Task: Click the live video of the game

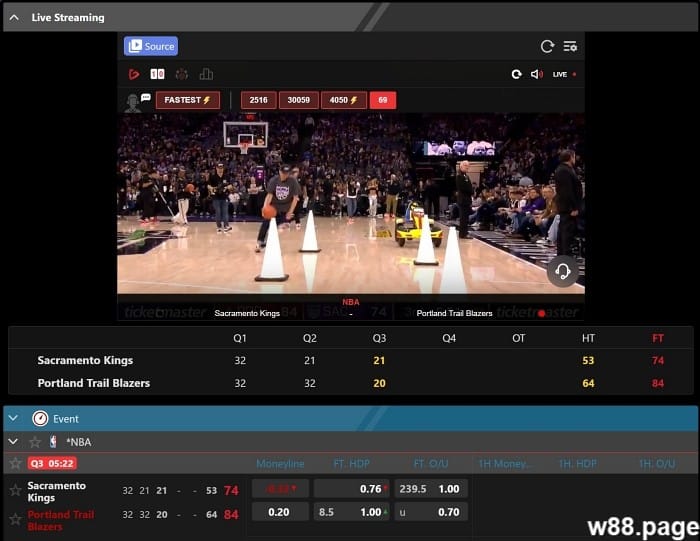Action: (351, 203)
